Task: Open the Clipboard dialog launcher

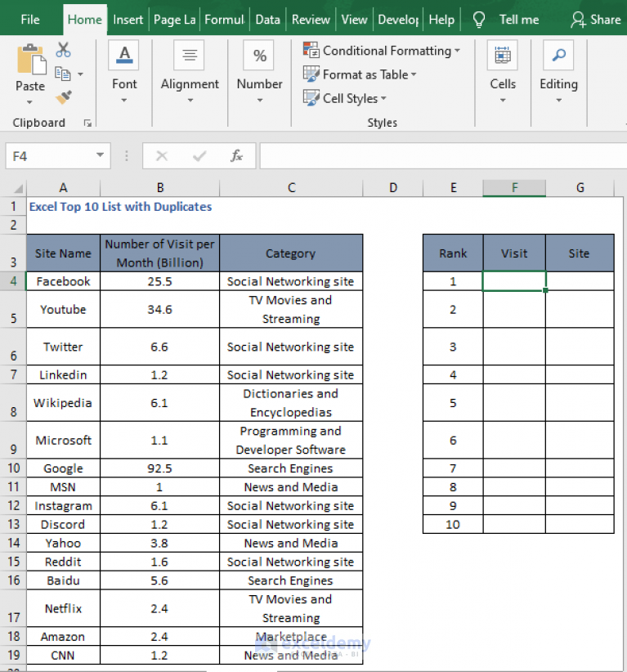Action: [87, 123]
